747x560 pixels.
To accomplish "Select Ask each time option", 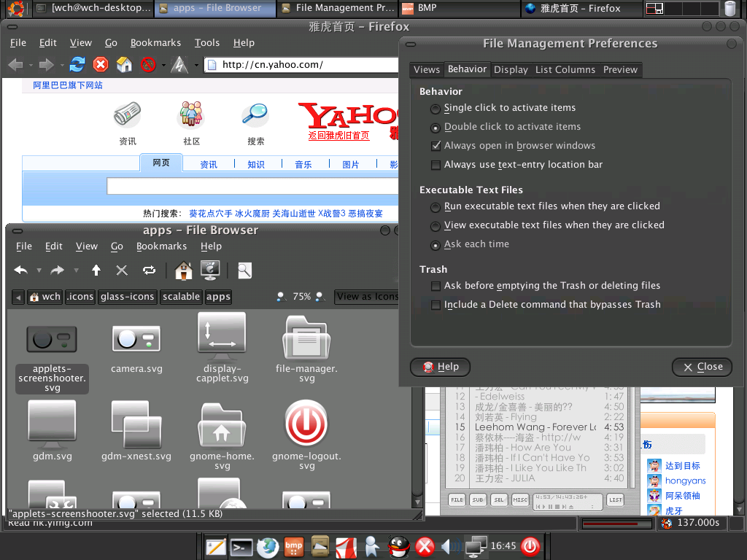I will point(435,245).
